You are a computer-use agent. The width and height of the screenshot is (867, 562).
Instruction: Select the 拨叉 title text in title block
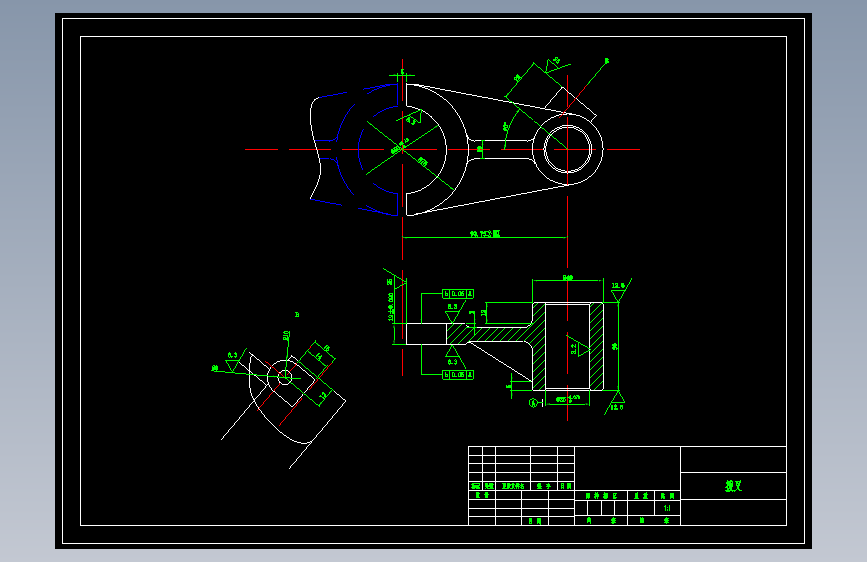click(x=733, y=486)
